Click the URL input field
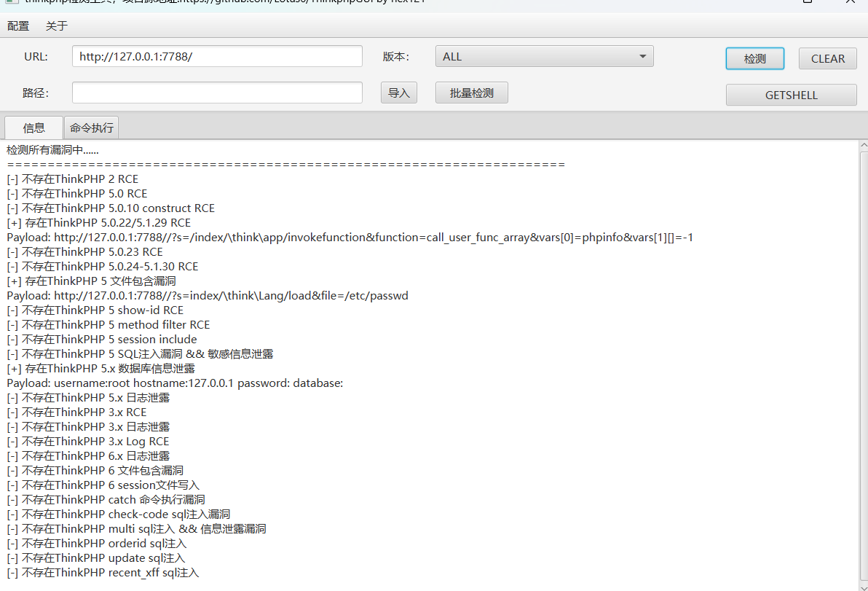The image size is (868, 591). (217, 57)
